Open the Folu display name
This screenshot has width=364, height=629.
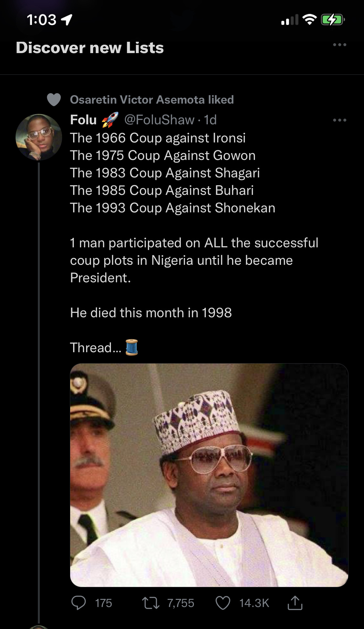83,120
